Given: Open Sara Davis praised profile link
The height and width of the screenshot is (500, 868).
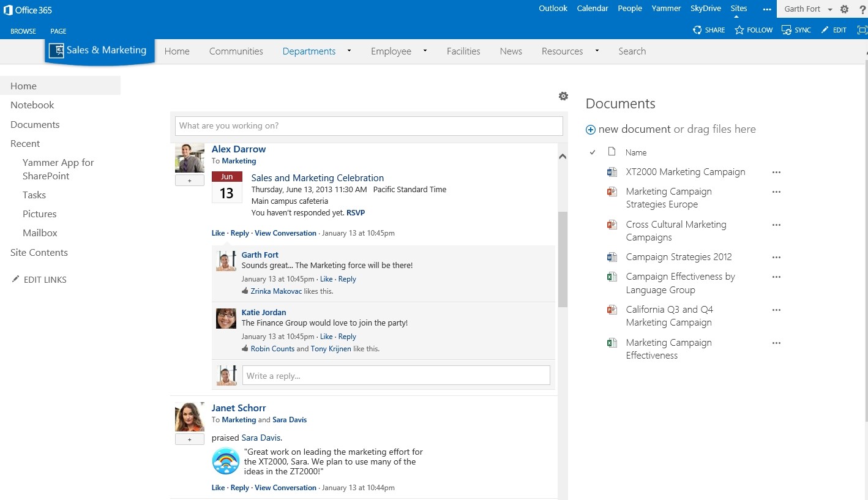Looking at the screenshot, I should (x=261, y=438).
